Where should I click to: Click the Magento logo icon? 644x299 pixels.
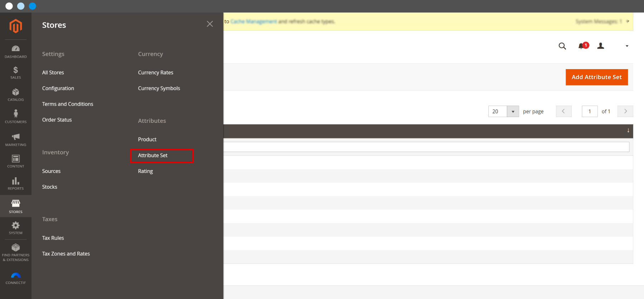(x=16, y=26)
